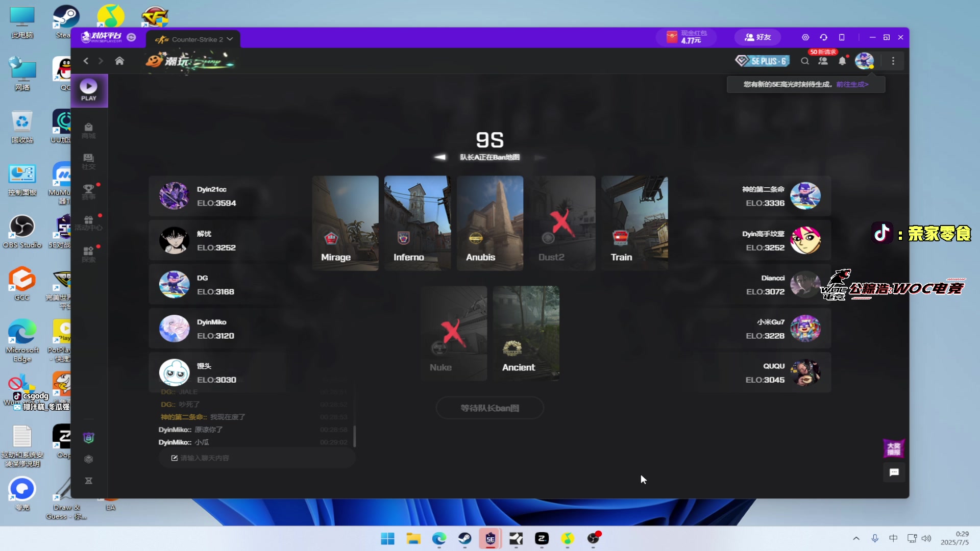Open the tournament trophy sidebar icon
Image resolution: width=980 pixels, height=551 pixels.
pyautogui.click(x=88, y=192)
